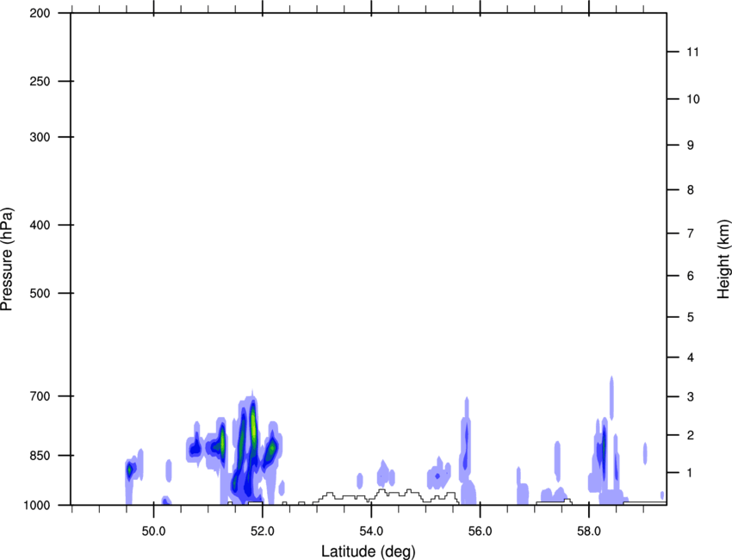Select the 700 pressure tick label
This screenshot has height=560, width=732.
click(40, 395)
